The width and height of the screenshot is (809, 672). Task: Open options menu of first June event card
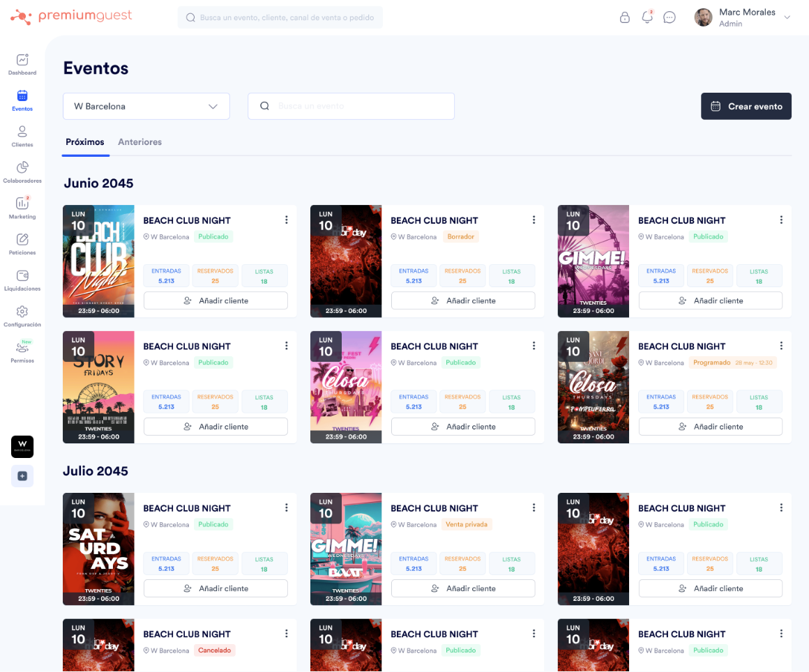(x=287, y=220)
